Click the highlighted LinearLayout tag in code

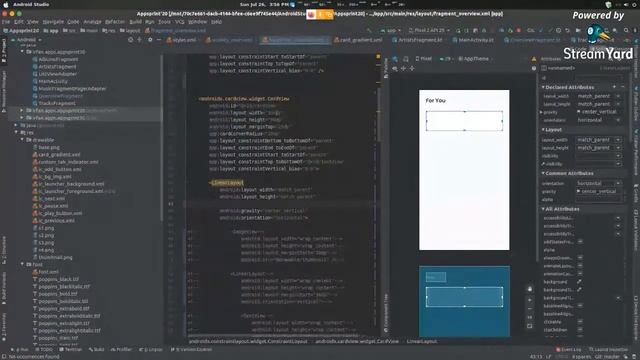[227, 183]
